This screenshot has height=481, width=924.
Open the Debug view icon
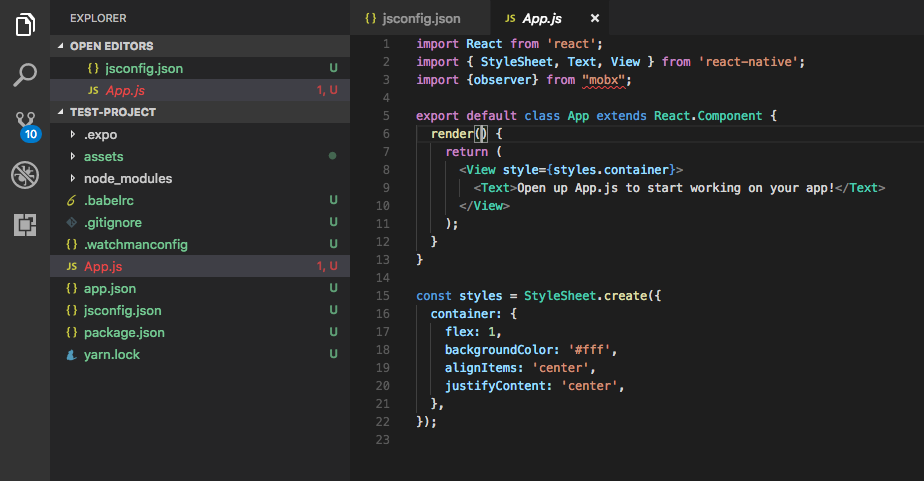click(25, 175)
